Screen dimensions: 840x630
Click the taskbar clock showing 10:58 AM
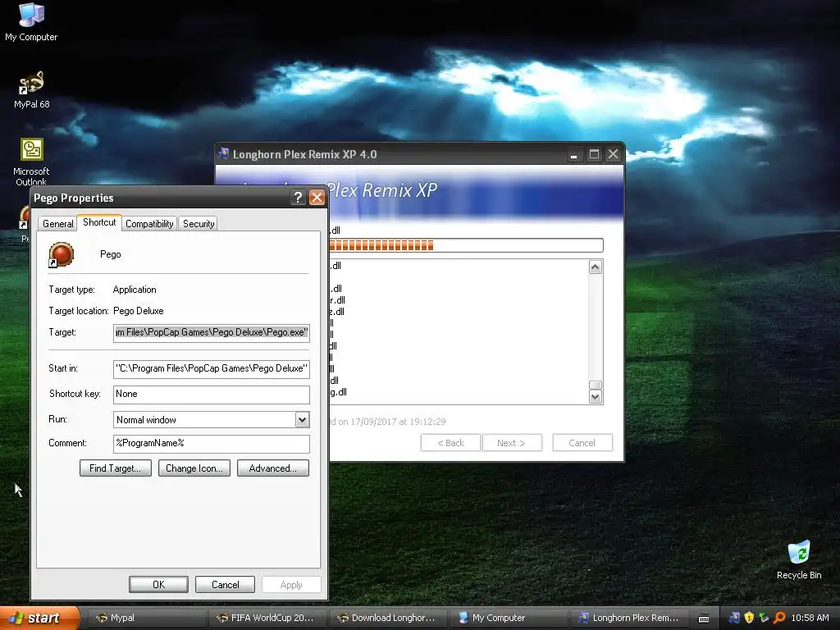point(810,618)
